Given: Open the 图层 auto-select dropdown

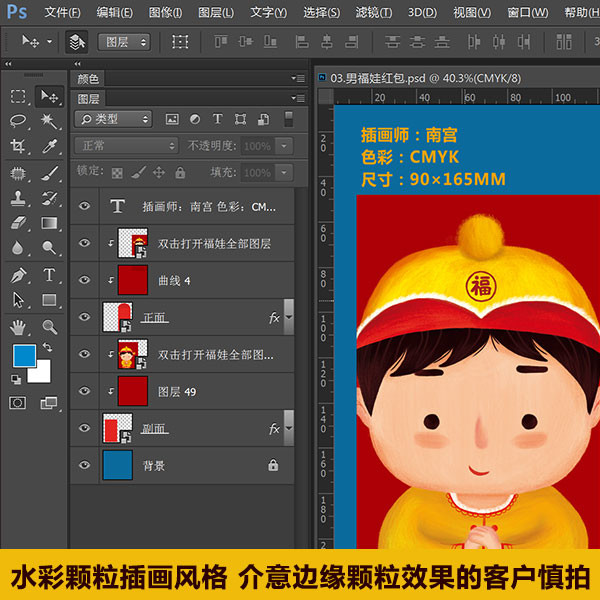Looking at the screenshot, I should tap(124, 42).
